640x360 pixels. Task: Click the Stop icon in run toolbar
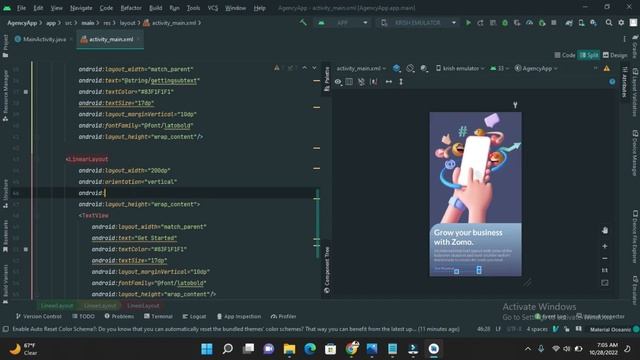coord(554,23)
